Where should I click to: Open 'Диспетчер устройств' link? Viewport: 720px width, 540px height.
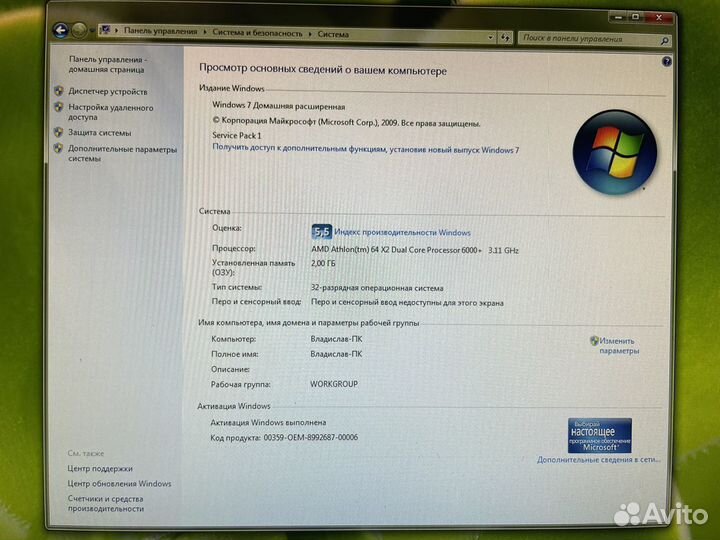pyautogui.click(x=108, y=91)
